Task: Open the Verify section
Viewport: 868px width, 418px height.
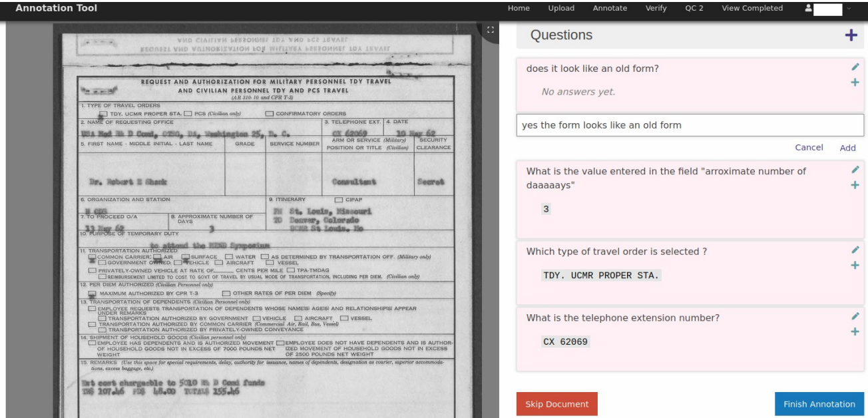Action: (656, 9)
